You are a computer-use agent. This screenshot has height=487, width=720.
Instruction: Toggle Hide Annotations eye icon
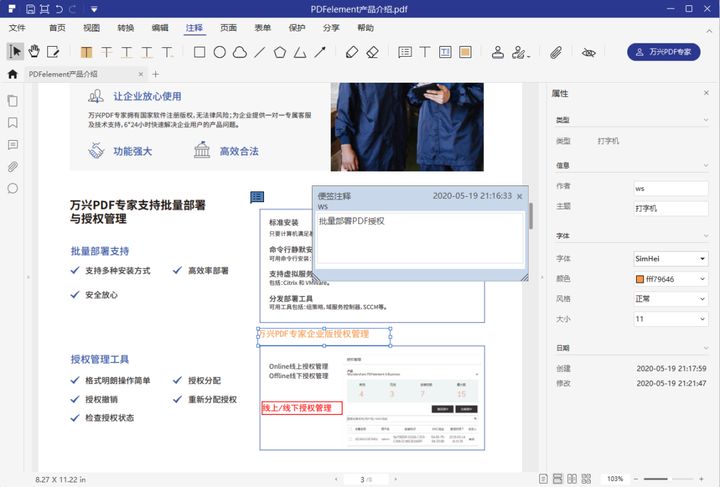click(x=588, y=52)
